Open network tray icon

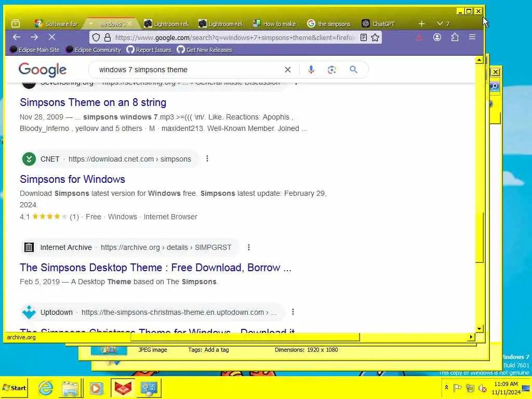click(x=470, y=388)
